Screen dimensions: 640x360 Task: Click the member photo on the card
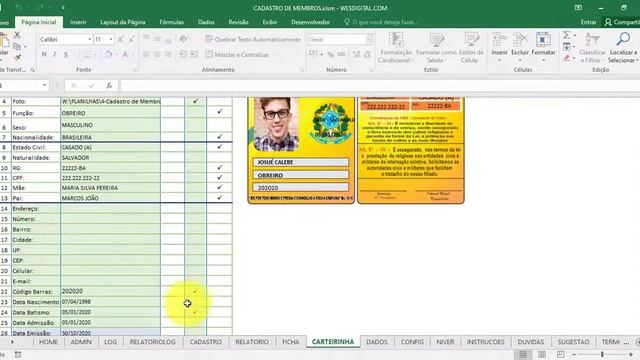pyautogui.click(x=276, y=124)
